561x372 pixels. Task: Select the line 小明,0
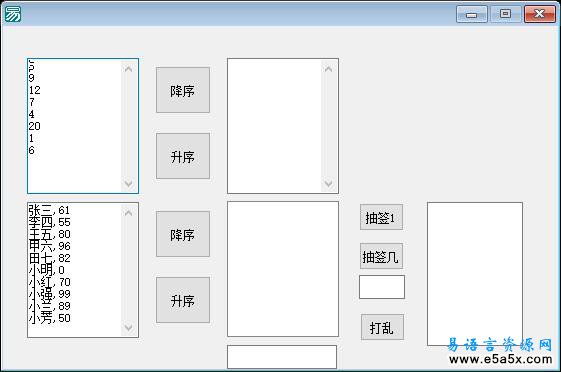(47, 270)
